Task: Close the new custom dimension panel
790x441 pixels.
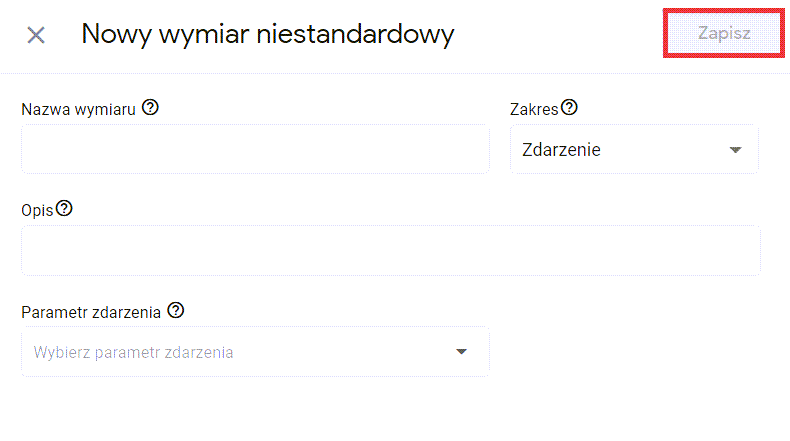Action: 36,35
